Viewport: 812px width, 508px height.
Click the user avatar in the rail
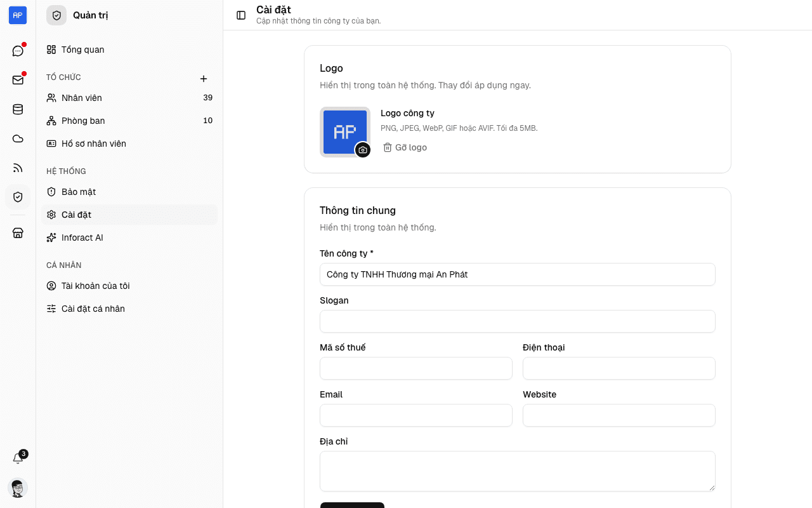tap(18, 488)
